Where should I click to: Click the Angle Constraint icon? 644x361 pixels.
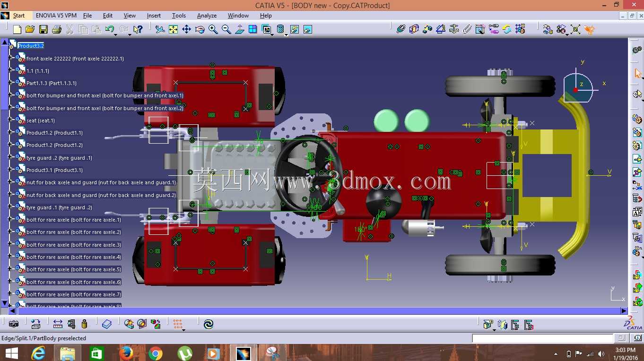coord(441,29)
